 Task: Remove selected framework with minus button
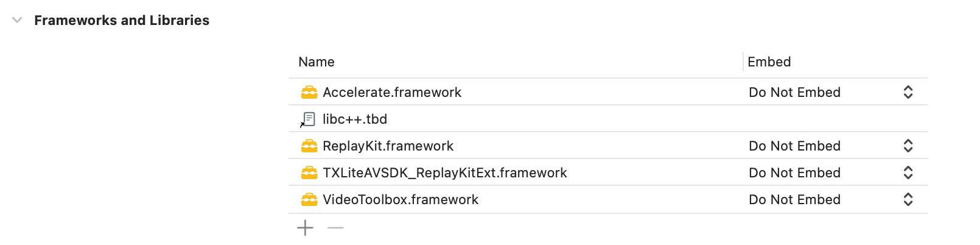click(335, 228)
